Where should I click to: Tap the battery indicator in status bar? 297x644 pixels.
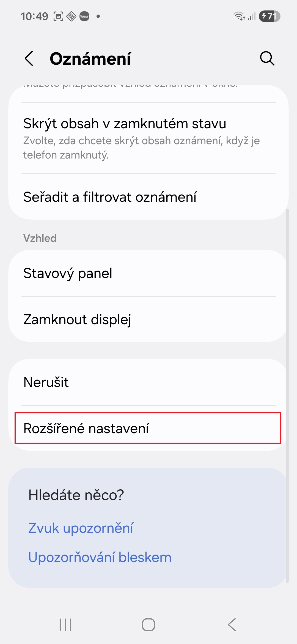pyautogui.click(x=269, y=16)
